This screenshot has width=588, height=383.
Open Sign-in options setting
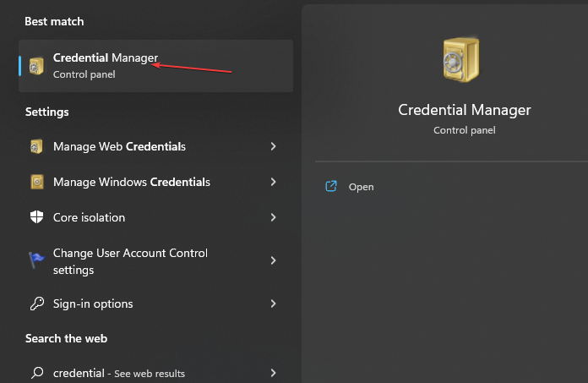[x=155, y=304]
